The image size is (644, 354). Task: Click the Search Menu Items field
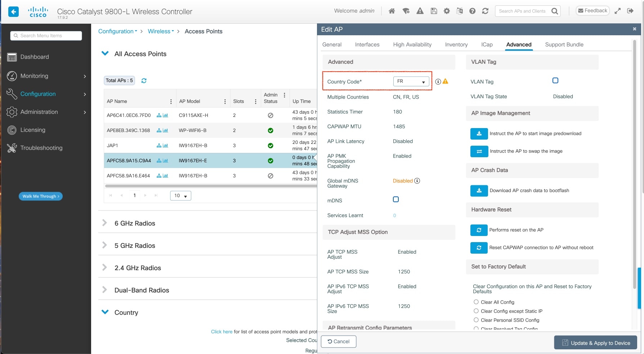pos(46,36)
